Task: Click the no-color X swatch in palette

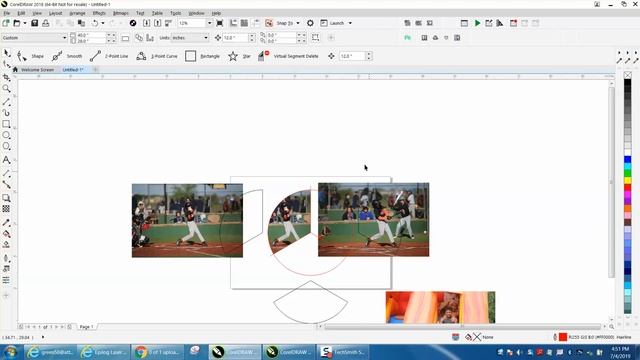Action: point(627,75)
